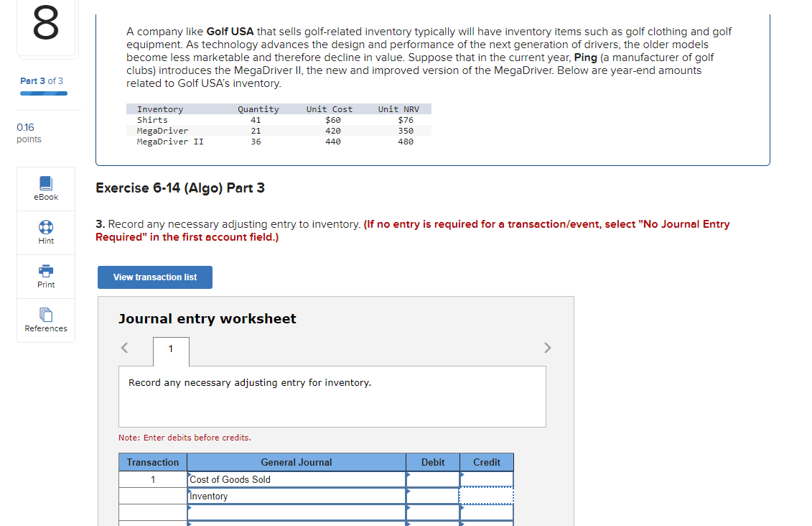Advance to next entry with right chevron

tap(548, 348)
